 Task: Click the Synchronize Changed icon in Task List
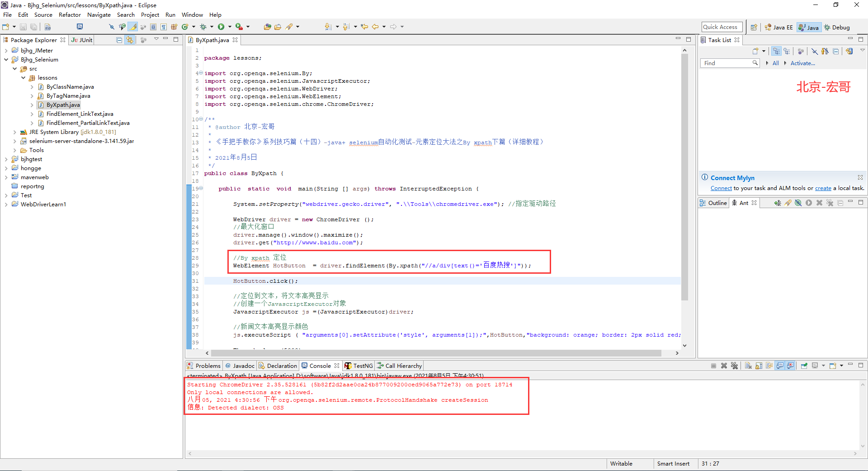pos(849,51)
